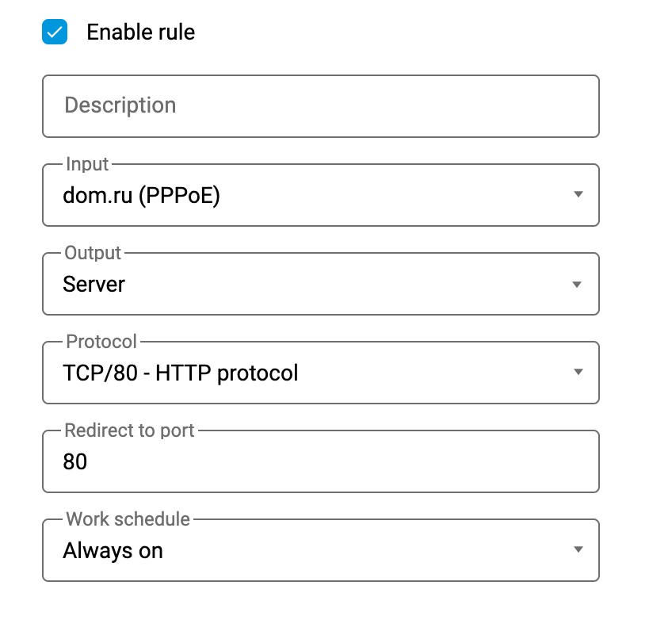Click the Work schedule label
The width and height of the screenshot is (672, 639).
click(x=128, y=519)
